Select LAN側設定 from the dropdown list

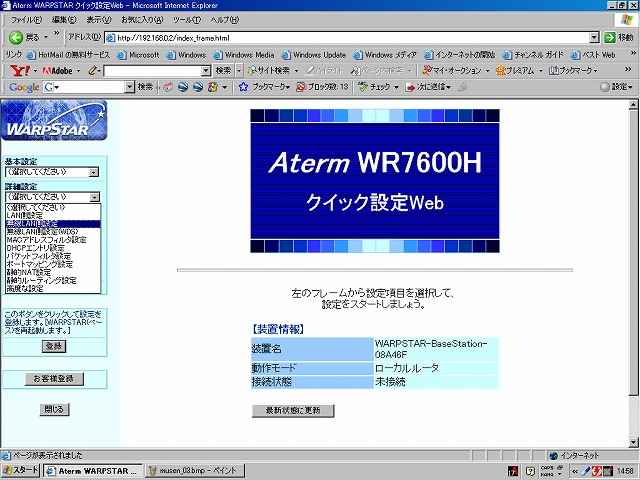tap(53, 215)
